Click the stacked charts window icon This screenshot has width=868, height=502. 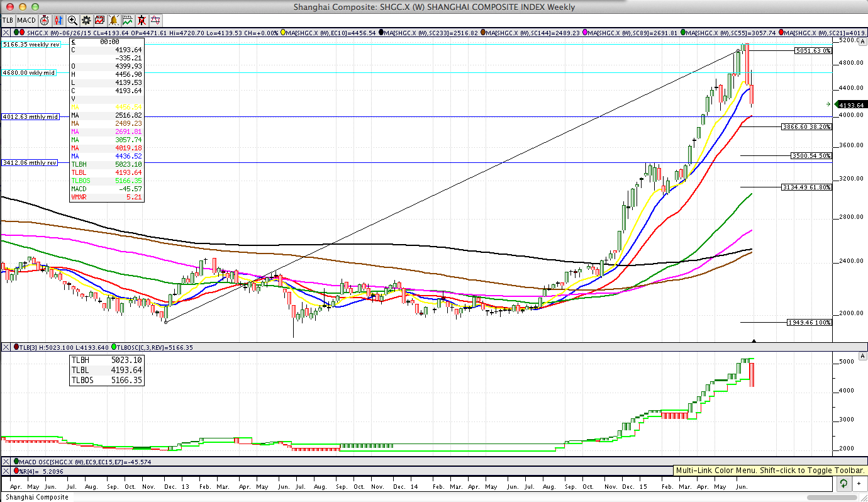(x=100, y=20)
